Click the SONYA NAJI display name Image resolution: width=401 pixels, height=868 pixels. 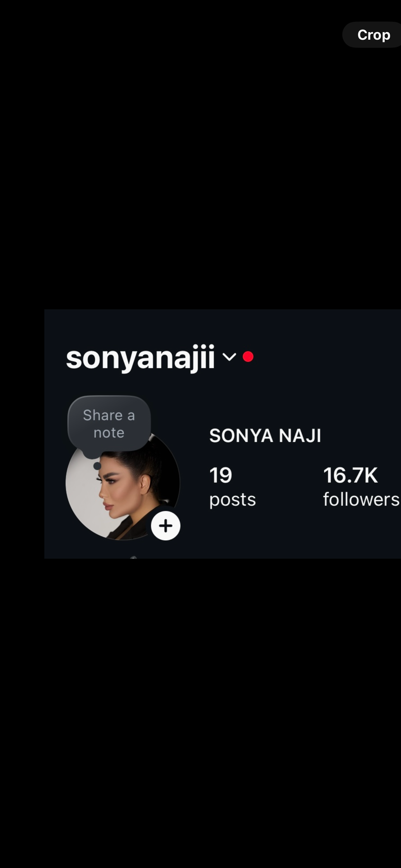pos(265,436)
